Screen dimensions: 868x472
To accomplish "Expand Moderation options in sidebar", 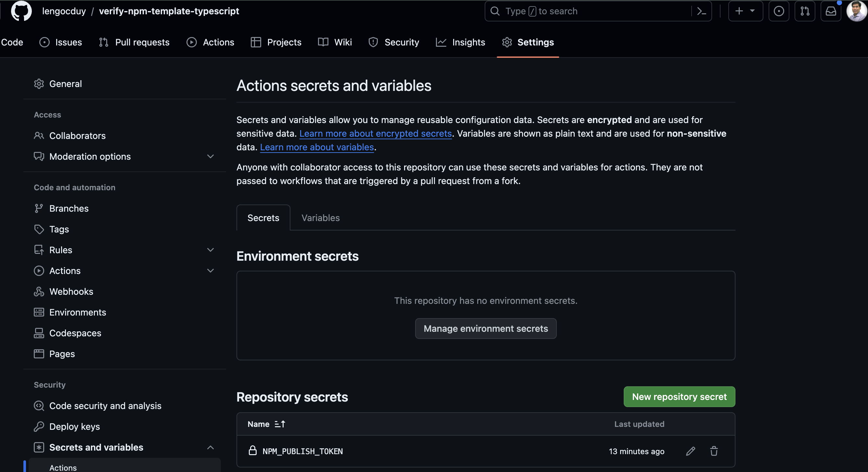I will (210, 156).
